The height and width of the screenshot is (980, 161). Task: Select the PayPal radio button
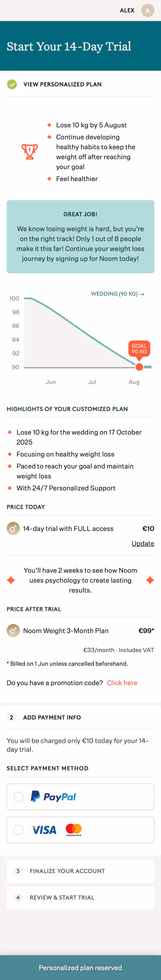(19, 797)
